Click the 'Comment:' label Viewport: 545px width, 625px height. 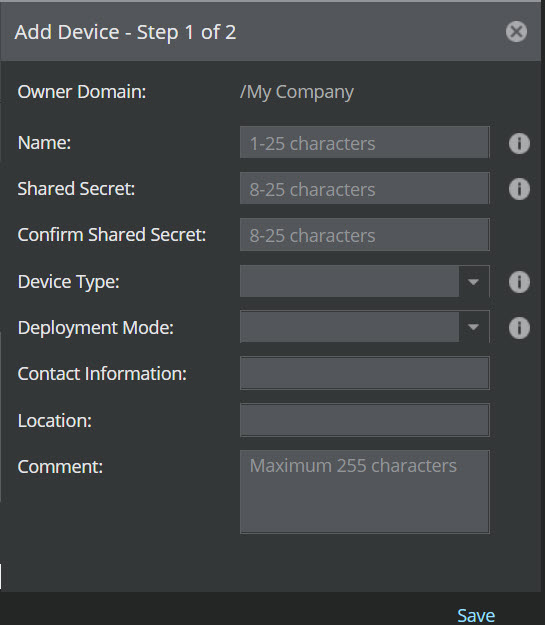coord(60,467)
